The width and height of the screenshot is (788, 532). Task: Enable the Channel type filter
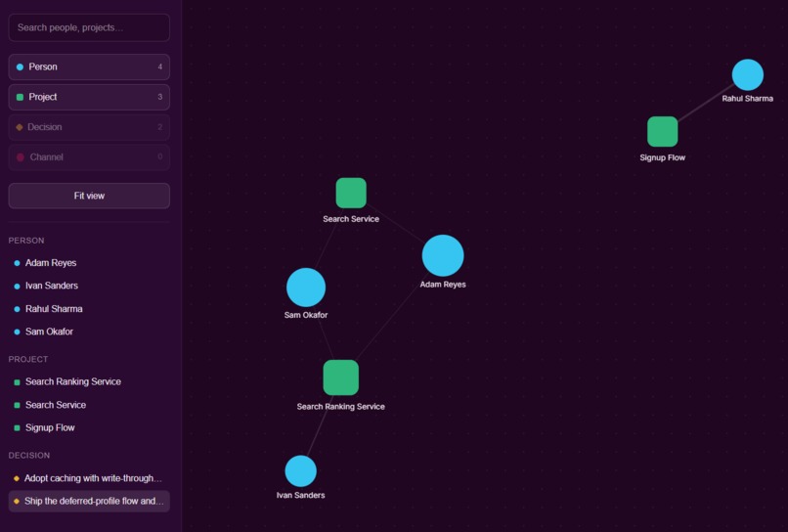pos(89,157)
